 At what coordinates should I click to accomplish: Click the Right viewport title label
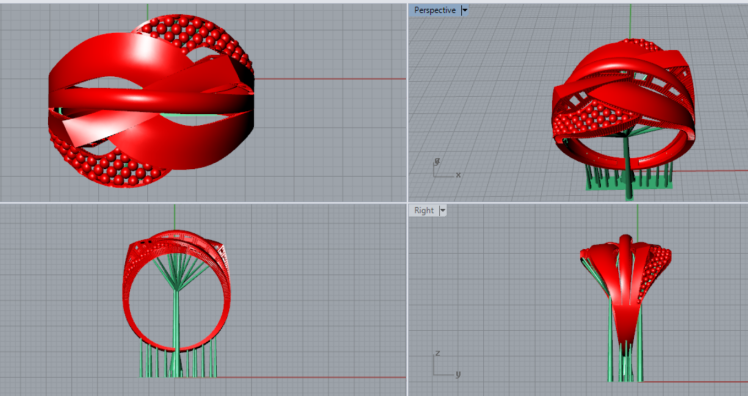pyautogui.click(x=424, y=210)
